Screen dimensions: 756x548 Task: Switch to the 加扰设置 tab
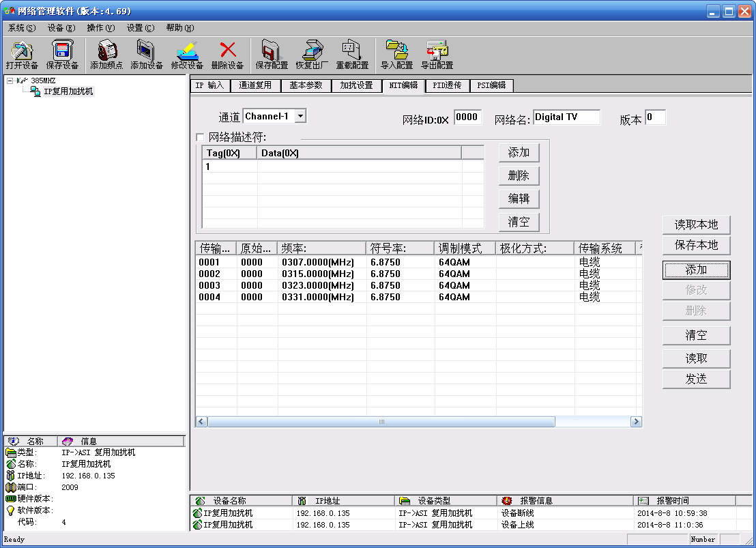356,85
